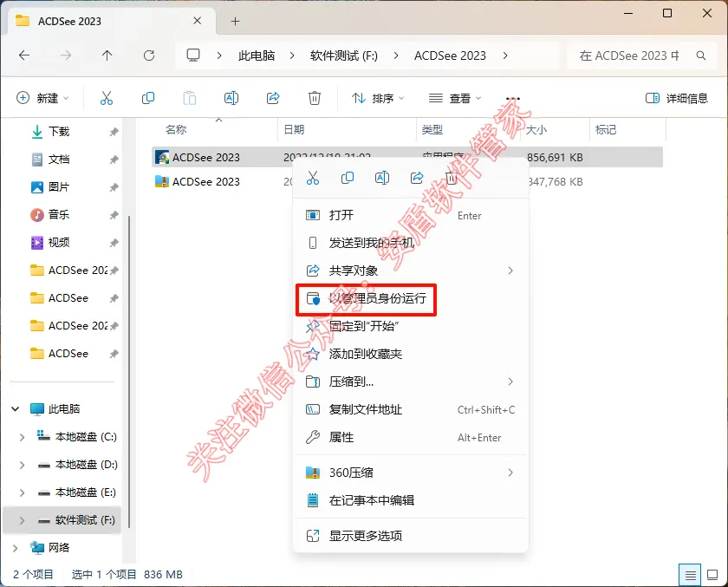Click the 856,691 KB size cell
Screen dimensions: 728x587
[555, 158]
